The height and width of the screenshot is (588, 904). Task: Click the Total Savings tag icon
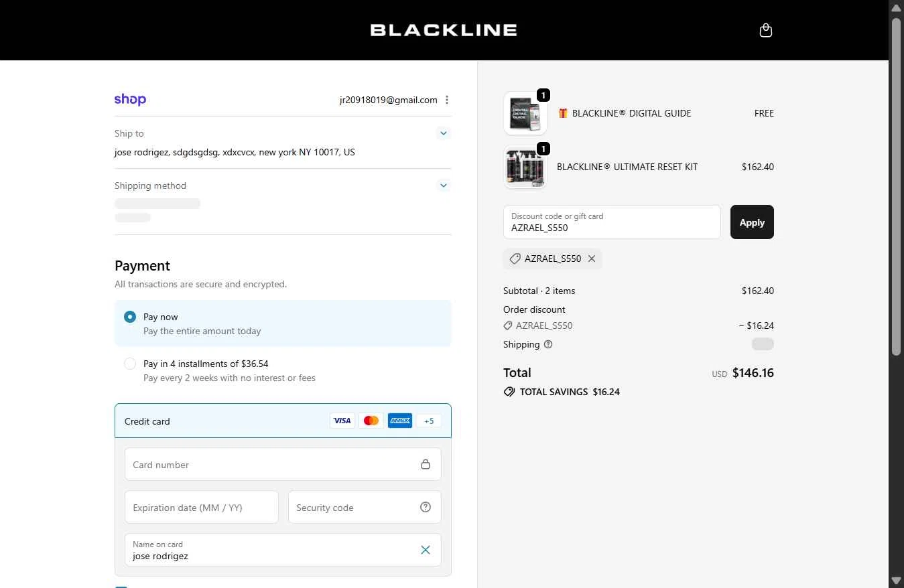pos(509,392)
